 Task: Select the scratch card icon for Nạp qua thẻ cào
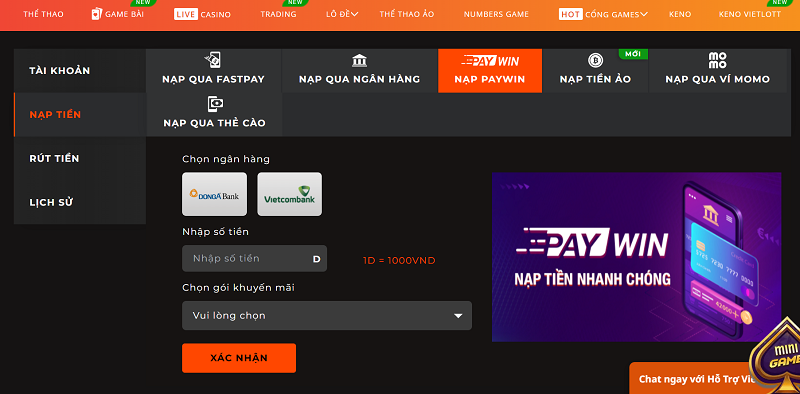pos(215,104)
